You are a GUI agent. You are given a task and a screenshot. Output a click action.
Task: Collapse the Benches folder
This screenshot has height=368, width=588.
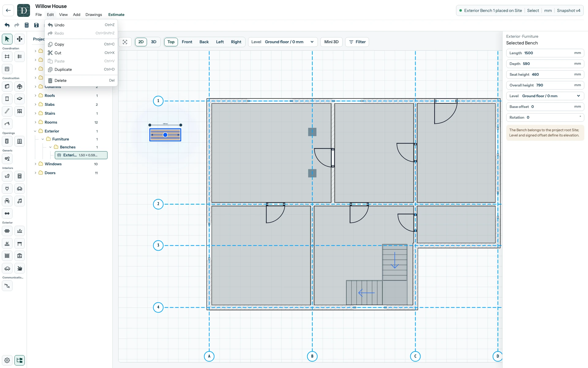click(51, 147)
